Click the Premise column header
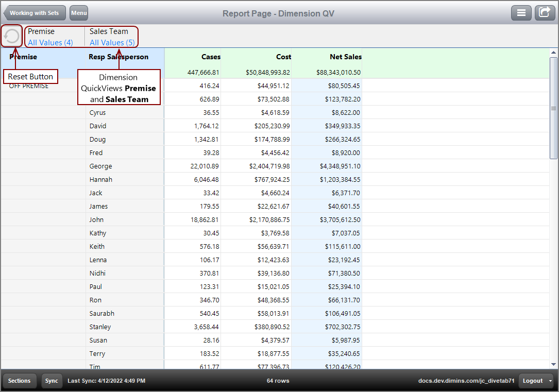 pos(24,57)
